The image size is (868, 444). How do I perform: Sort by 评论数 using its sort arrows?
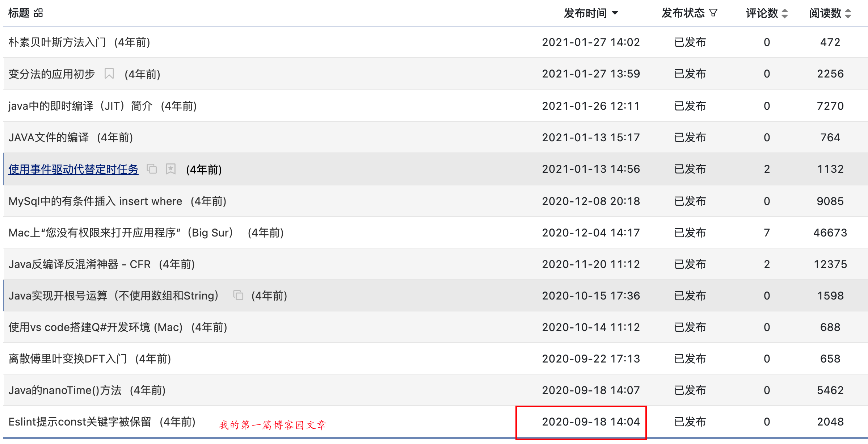tap(785, 14)
